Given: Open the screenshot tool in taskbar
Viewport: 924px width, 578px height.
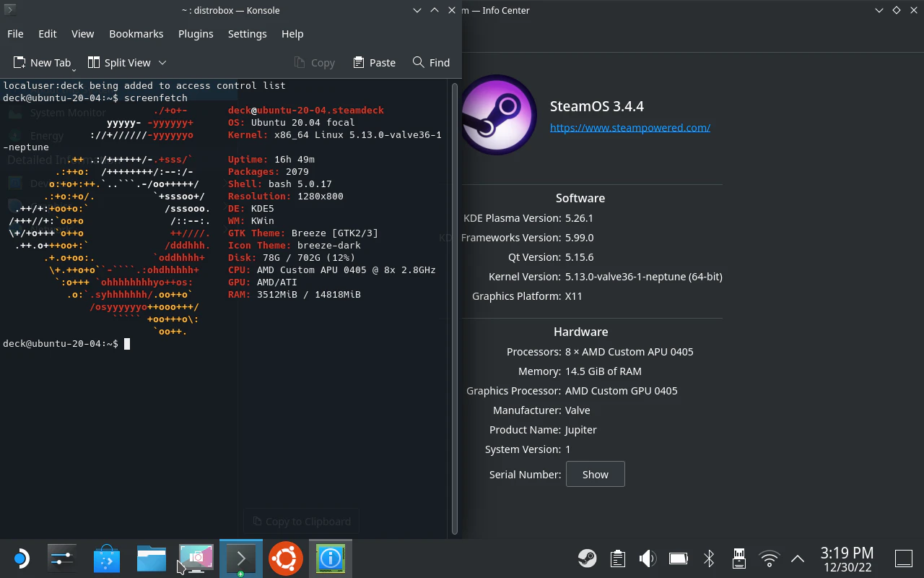Looking at the screenshot, I should click(196, 558).
